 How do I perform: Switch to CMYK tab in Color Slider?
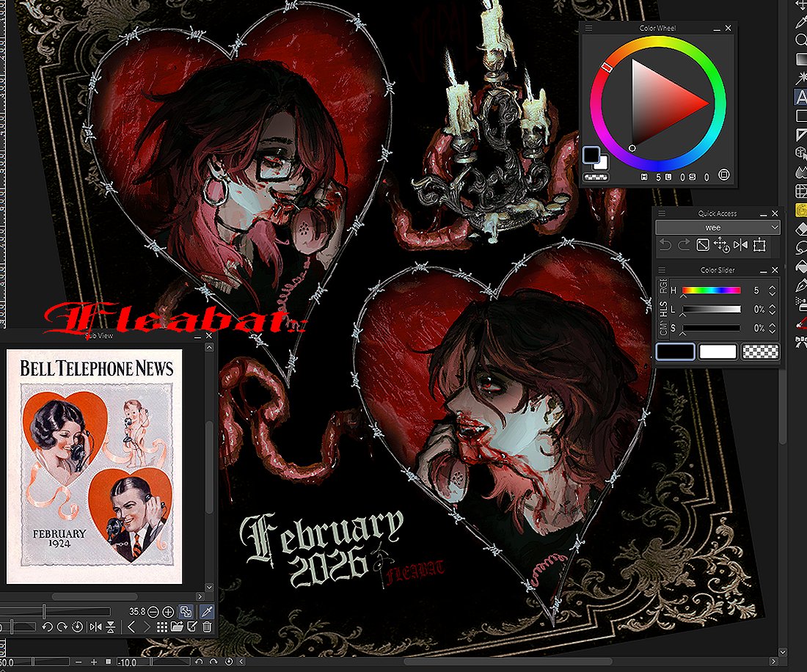click(663, 328)
